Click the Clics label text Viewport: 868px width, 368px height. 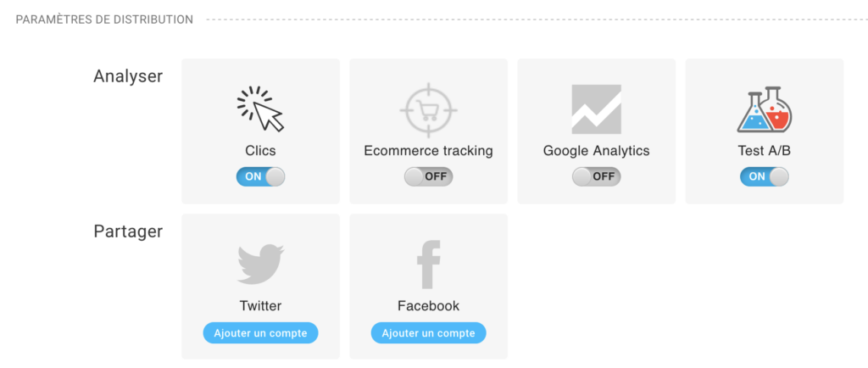(x=261, y=151)
